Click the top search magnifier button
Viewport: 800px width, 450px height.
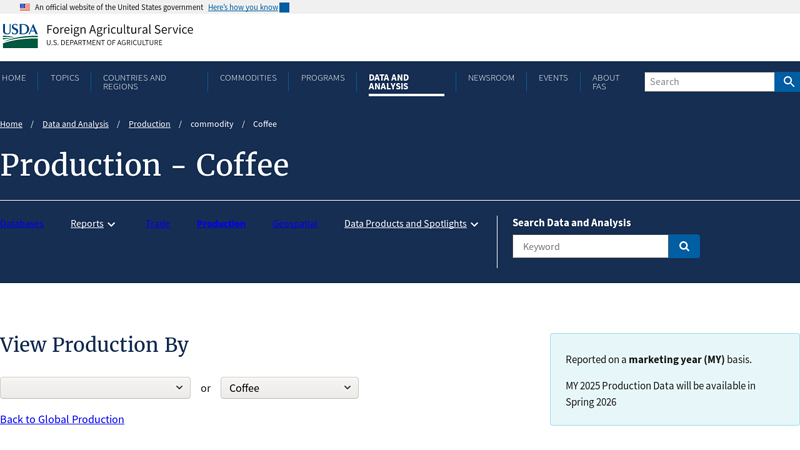pyautogui.click(x=788, y=82)
